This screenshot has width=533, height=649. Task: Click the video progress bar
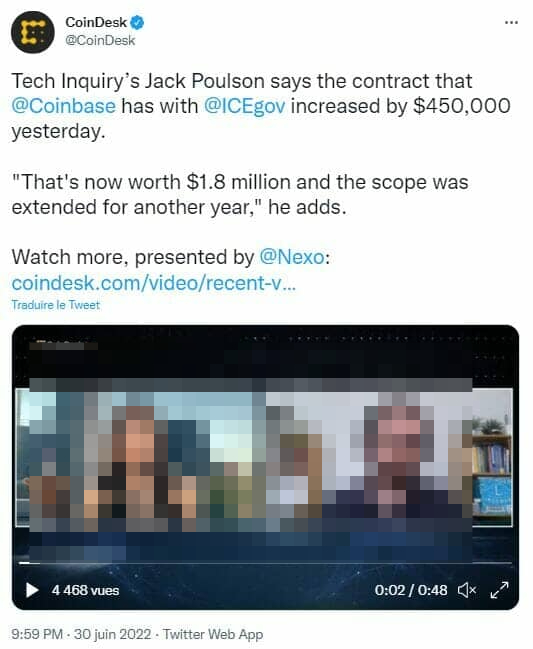(x=265, y=563)
